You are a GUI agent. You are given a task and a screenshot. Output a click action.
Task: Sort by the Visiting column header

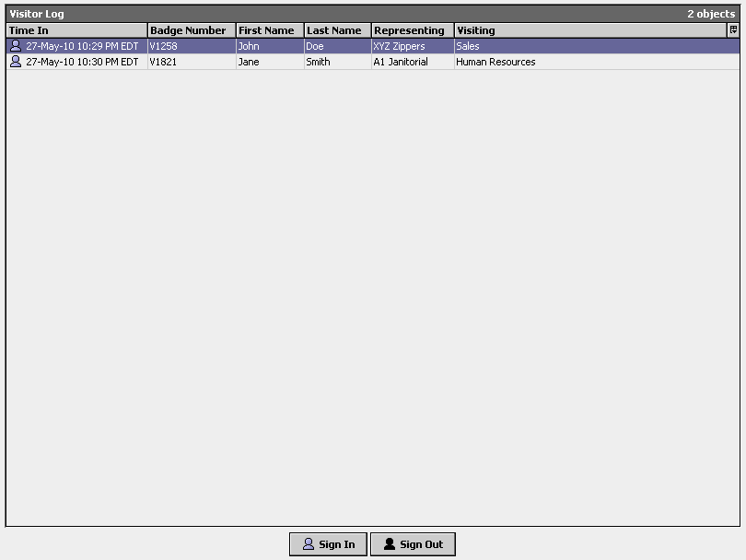[589, 30]
